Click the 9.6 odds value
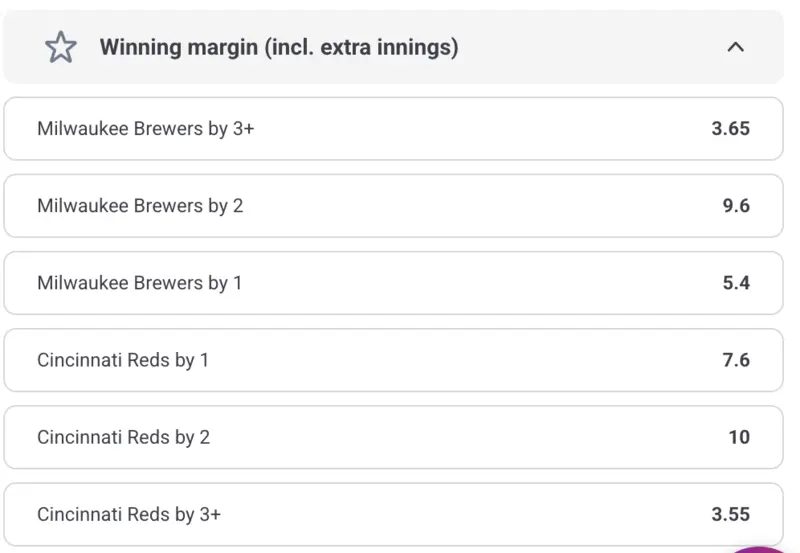This screenshot has height=553, width=800. point(736,206)
